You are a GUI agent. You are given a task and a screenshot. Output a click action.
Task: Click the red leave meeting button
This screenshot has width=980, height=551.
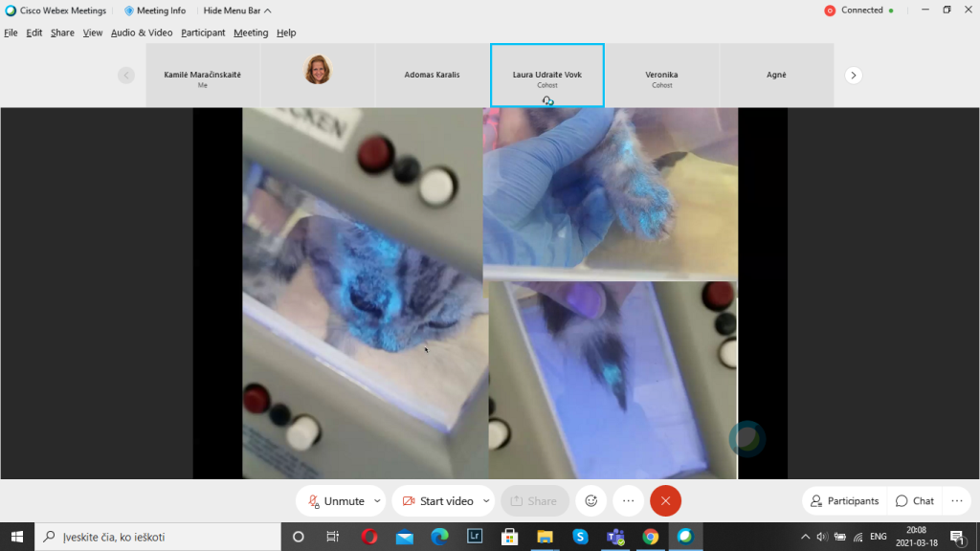[665, 501]
